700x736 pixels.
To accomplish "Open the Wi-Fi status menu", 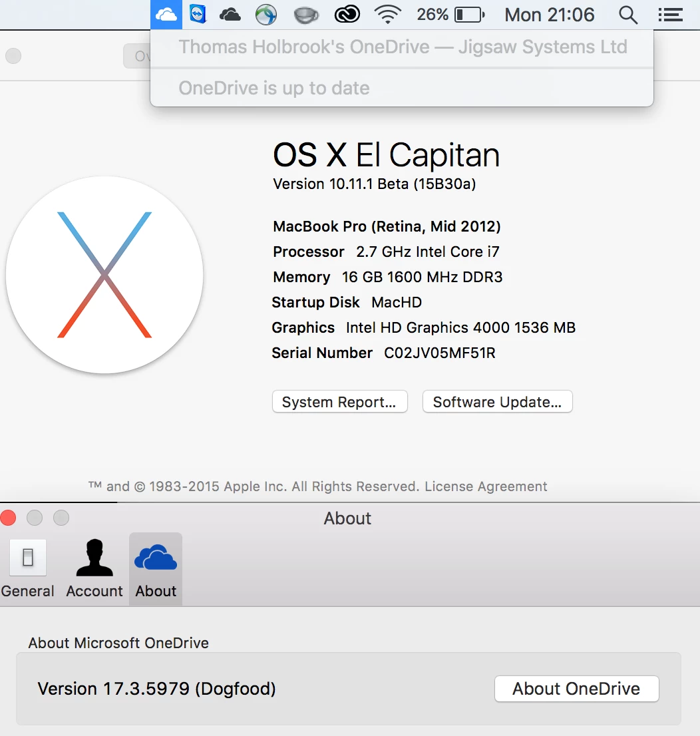I will coord(388,15).
